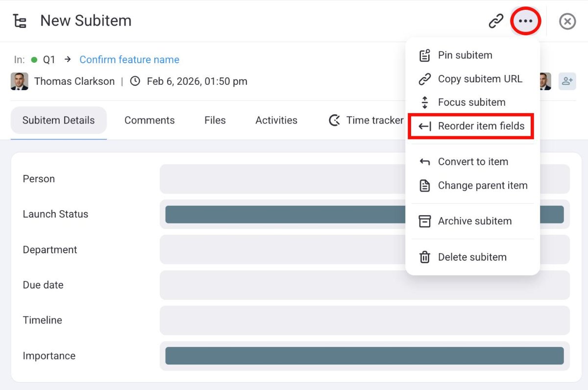
Task: Choose Delete subitem with trash icon
Action: click(472, 257)
